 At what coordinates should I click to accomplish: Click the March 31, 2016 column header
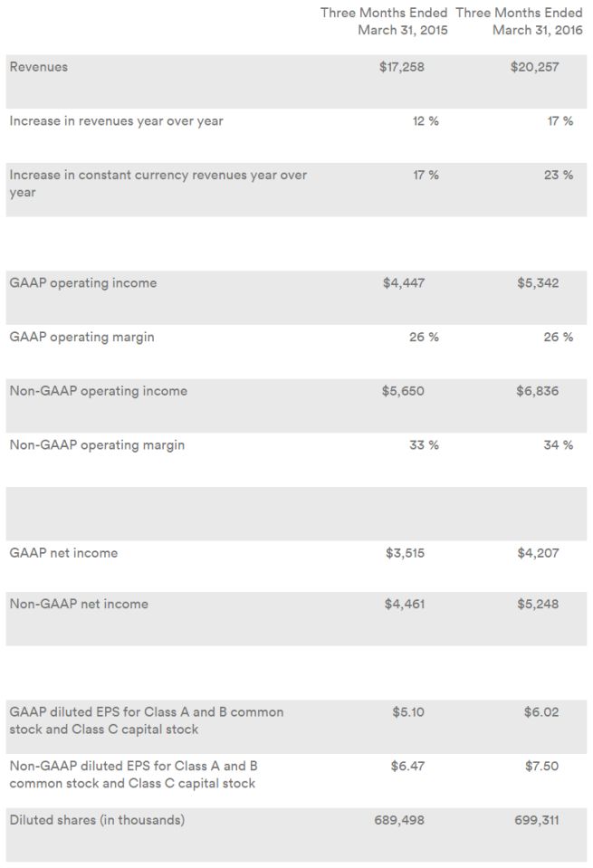(x=519, y=21)
